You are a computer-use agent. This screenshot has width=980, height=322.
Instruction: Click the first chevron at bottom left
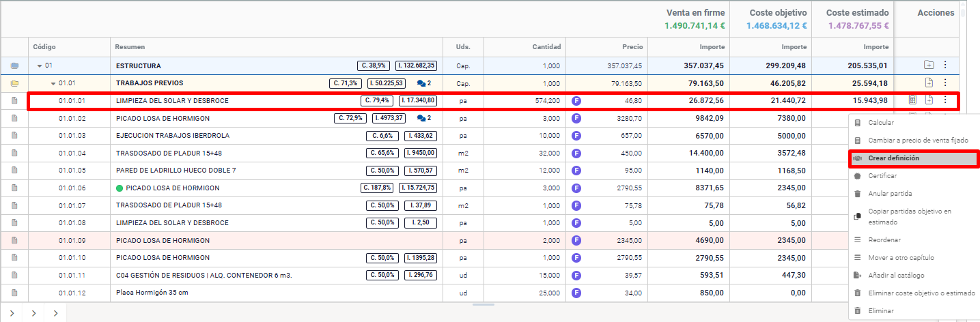click(12, 313)
